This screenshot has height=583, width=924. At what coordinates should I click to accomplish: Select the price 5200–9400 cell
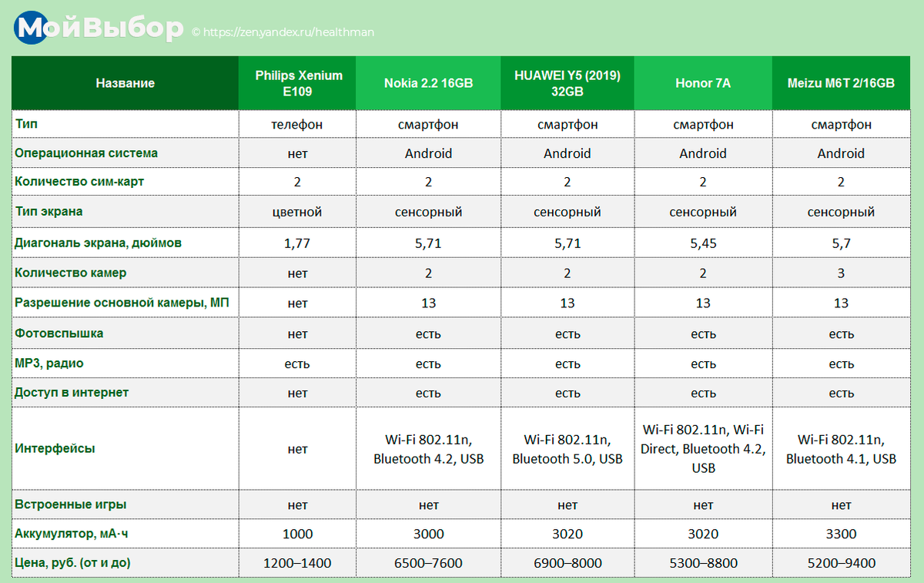point(841,564)
